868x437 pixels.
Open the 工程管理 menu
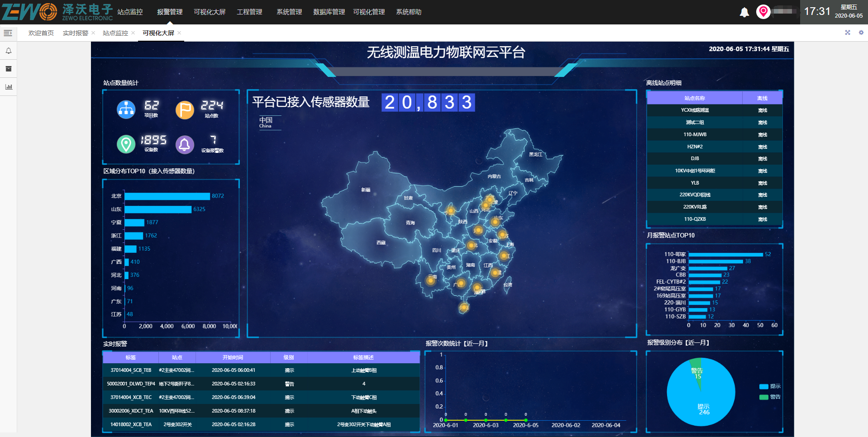[x=249, y=12]
